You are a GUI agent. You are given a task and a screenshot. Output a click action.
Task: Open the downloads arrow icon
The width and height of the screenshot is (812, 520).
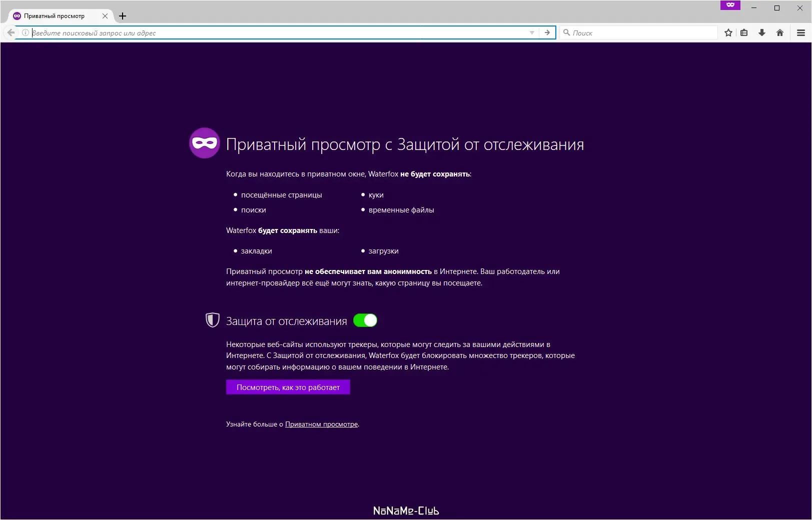pos(762,32)
